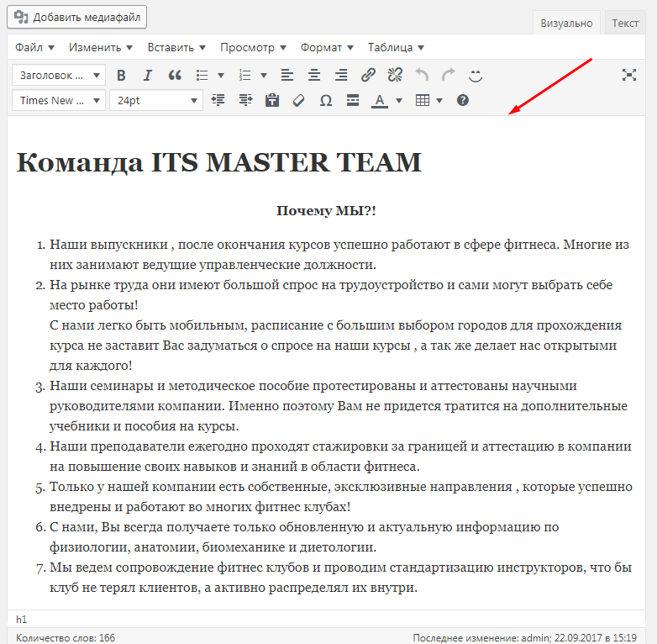Viewport: 657px width, 644px height.
Task: Click the h1 element path indicator
Action: coord(21,619)
